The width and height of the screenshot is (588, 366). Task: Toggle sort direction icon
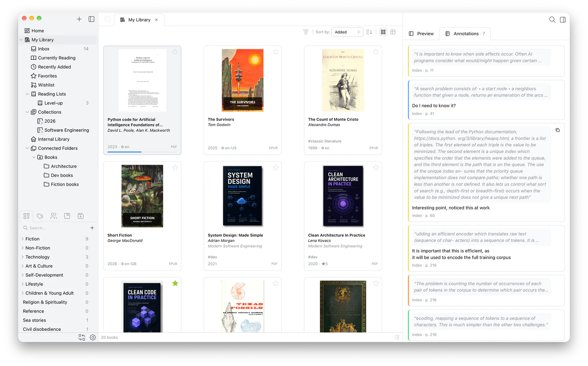coord(369,32)
